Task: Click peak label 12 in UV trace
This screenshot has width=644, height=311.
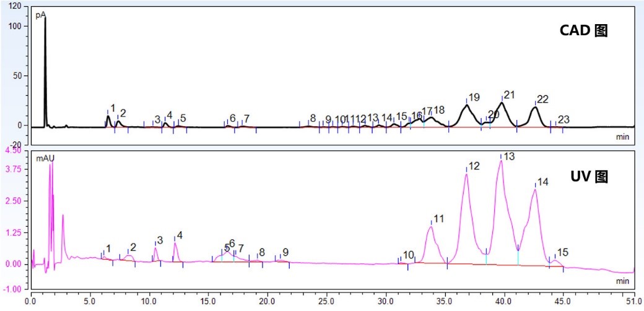Action: pos(474,166)
